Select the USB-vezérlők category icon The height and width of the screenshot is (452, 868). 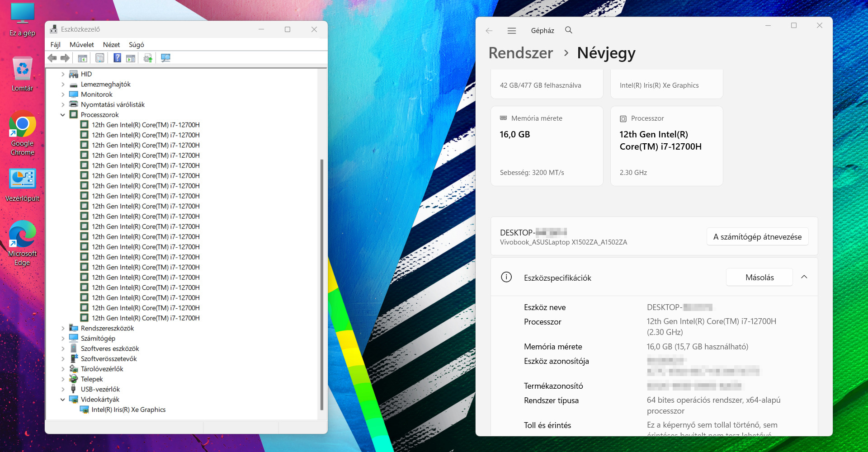click(73, 389)
